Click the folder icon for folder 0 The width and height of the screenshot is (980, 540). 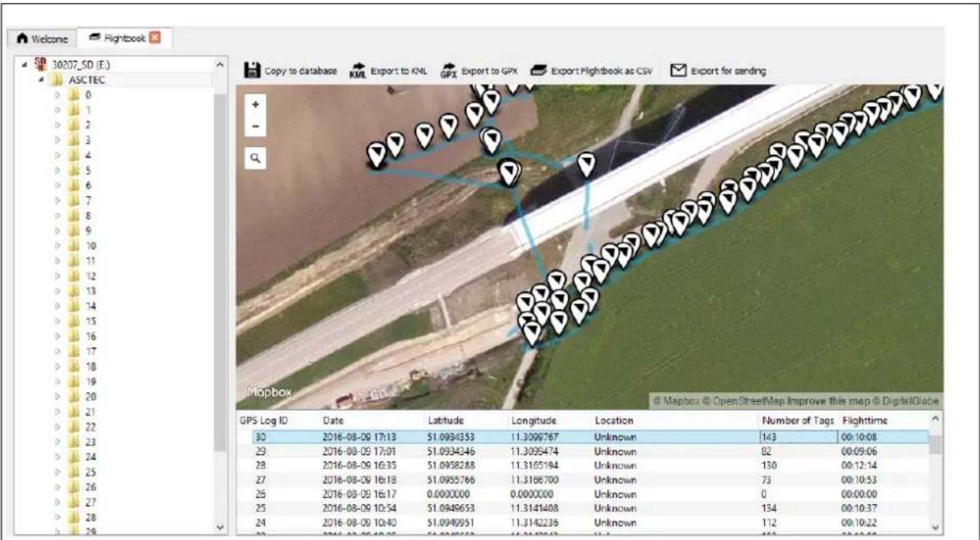tap(74, 94)
